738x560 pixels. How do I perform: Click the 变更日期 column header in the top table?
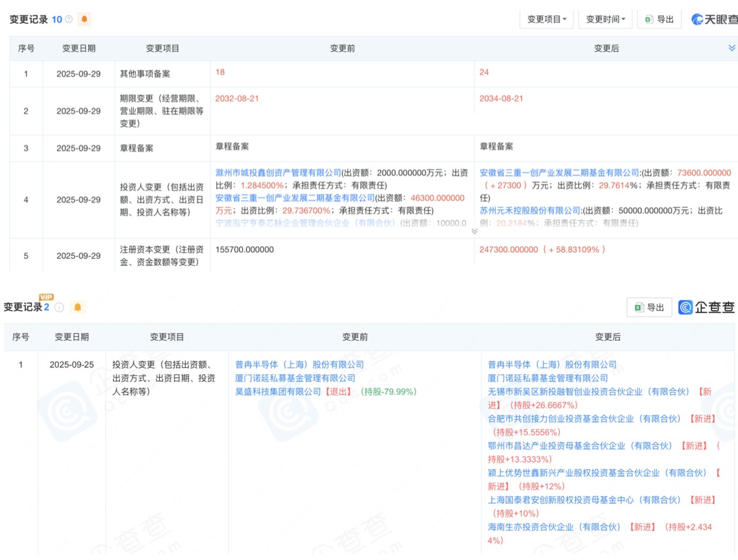pos(79,48)
